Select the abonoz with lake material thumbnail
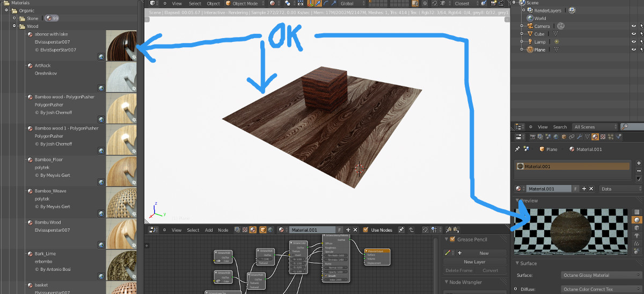Image resolution: width=644 pixels, height=294 pixels. pyautogui.click(x=121, y=45)
